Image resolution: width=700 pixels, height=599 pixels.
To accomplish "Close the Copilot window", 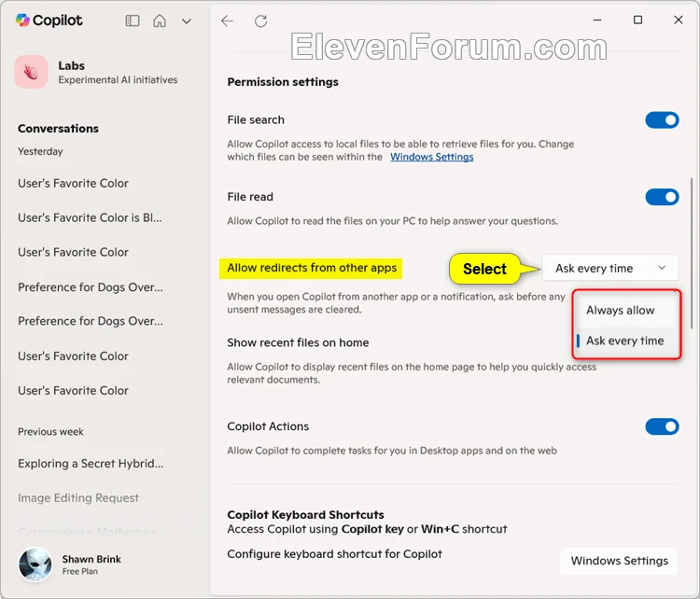I will pyautogui.click(x=679, y=21).
